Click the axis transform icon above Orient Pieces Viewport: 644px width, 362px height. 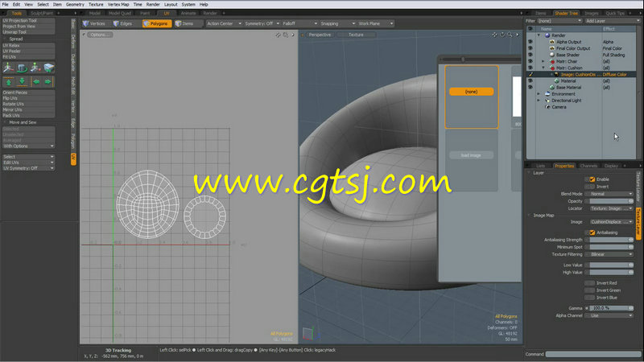click(9, 68)
